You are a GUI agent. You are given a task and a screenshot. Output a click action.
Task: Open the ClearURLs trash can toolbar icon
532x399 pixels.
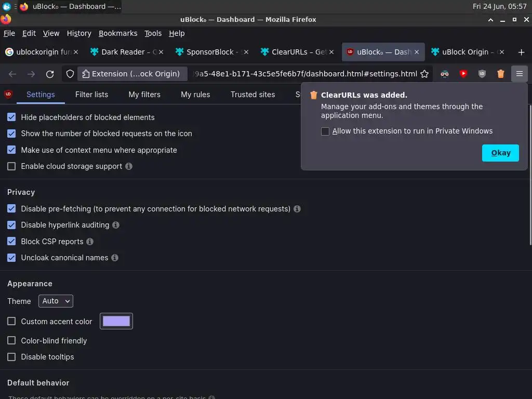pyautogui.click(x=500, y=74)
